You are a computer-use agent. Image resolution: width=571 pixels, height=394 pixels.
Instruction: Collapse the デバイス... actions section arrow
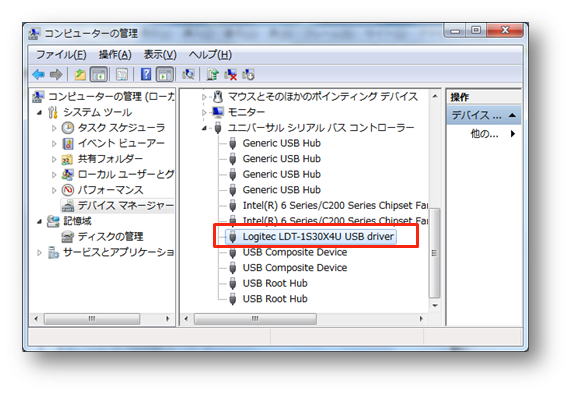512,115
